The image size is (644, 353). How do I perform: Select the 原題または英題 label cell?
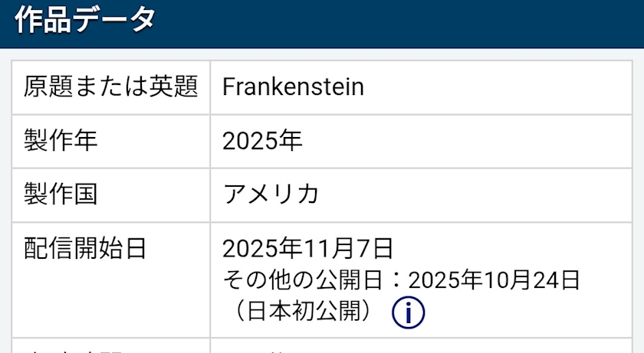[x=111, y=87]
